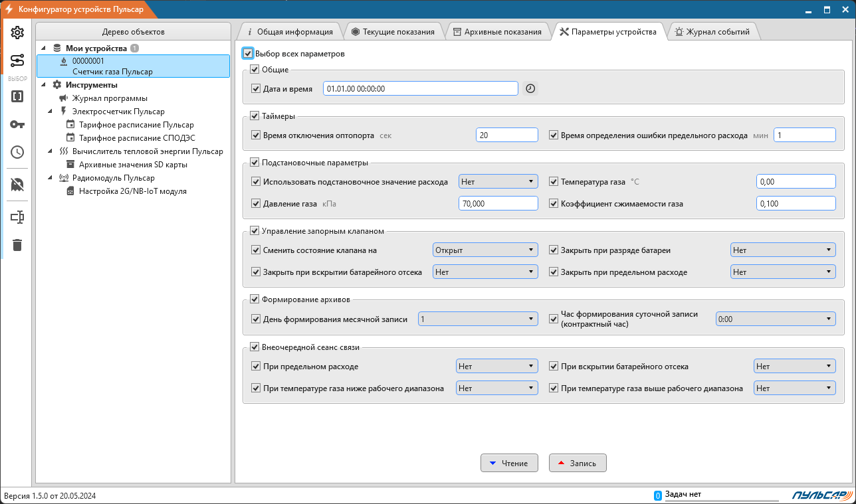Image resolution: width=856 pixels, height=504 pixels.
Task: Collapse the Электросчетчик Пульсар tree node
Action: [x=51, y=112]
